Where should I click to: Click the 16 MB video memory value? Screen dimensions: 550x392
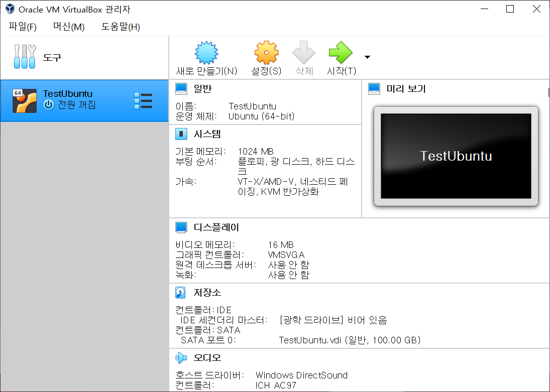[x=281, y=245]
